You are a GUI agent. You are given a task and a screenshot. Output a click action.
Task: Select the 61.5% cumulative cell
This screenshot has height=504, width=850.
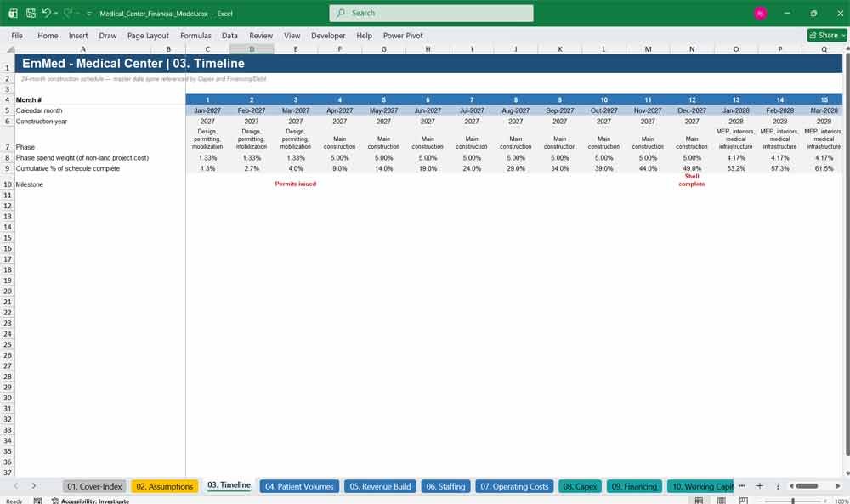click(824, 168)
